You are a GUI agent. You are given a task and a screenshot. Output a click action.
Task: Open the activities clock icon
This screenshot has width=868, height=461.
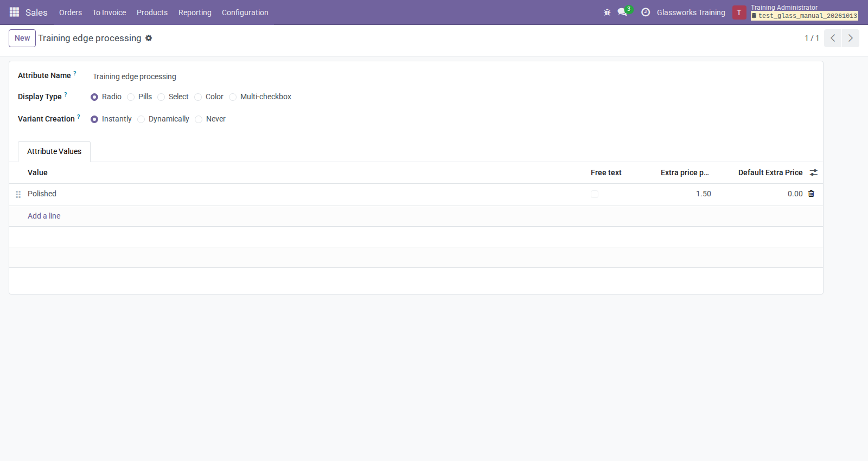click(646, 12)
